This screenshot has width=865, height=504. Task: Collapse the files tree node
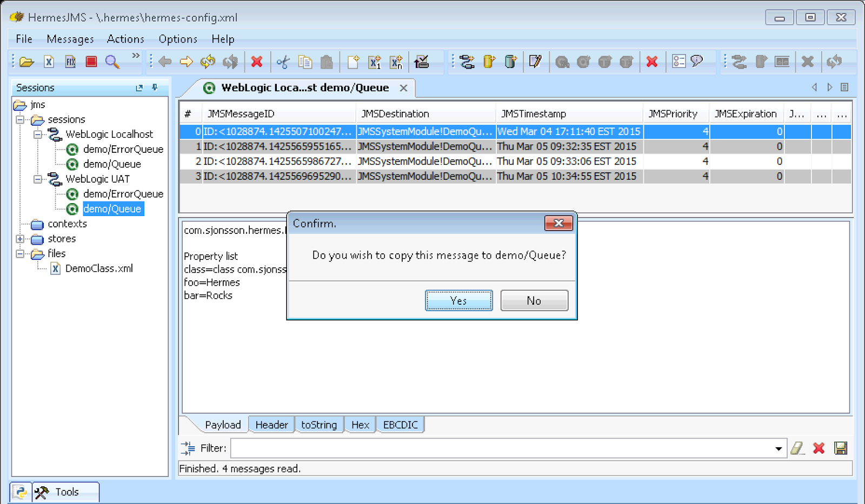pos(20,253)
